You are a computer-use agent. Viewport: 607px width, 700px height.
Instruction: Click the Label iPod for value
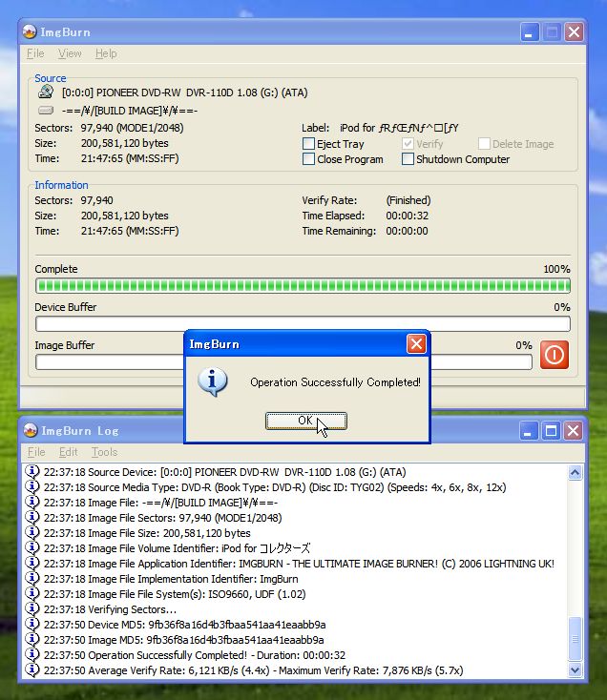tap(399, 128)
